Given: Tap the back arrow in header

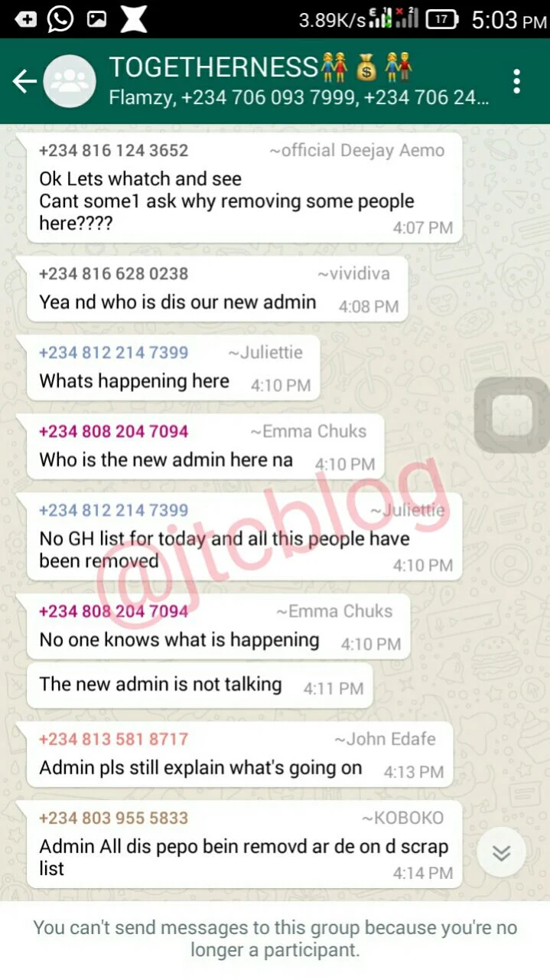Looking at the screenshot, I should click(24, 81).
